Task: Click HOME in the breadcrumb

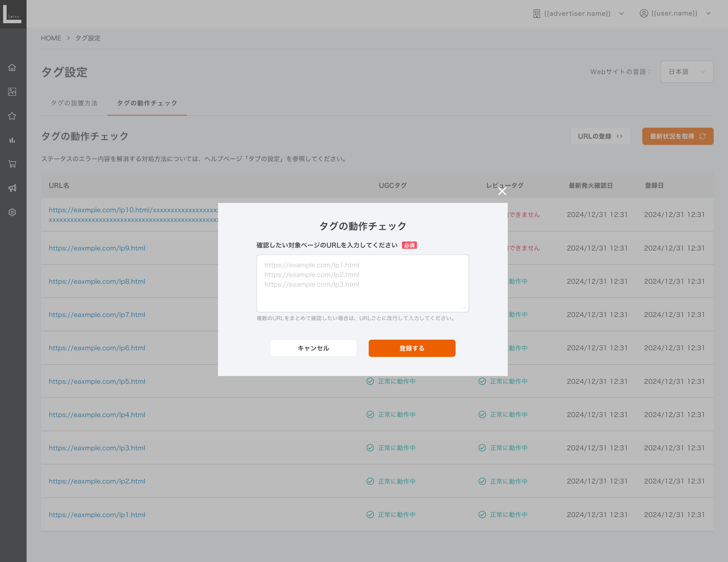Action: 51,38
